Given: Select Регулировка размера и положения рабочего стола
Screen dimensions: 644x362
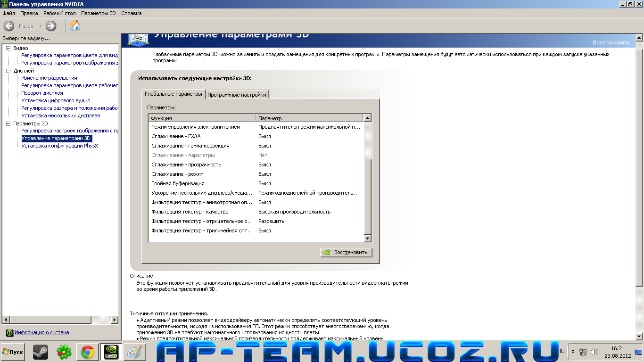Looking at the screenshot, I should pos(70,108).
